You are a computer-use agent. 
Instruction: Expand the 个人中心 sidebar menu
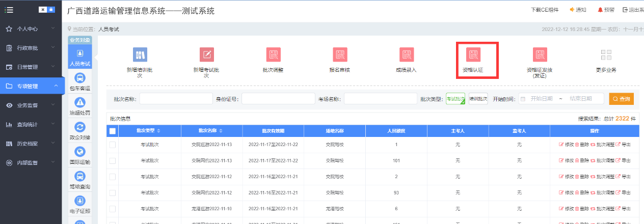pyautogui.click(x=31, y=29)
